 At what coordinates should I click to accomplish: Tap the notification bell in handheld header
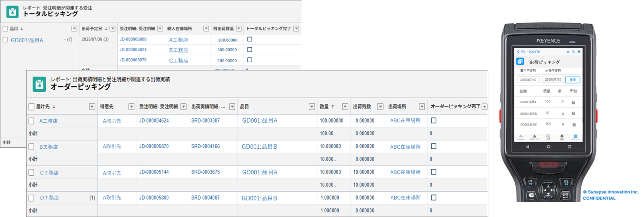point(579,52)
